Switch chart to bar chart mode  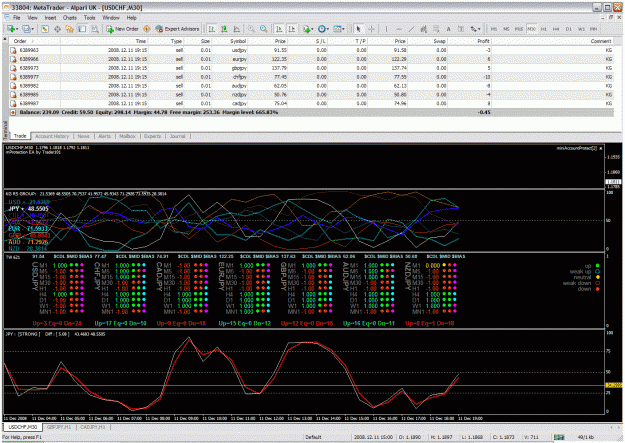point(212,29)
